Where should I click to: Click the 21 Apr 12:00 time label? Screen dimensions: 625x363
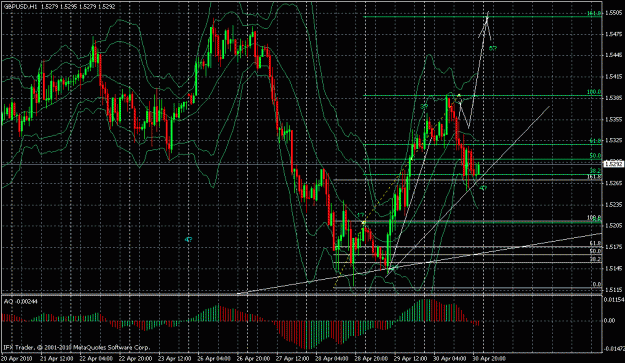[x=57, y=358]
